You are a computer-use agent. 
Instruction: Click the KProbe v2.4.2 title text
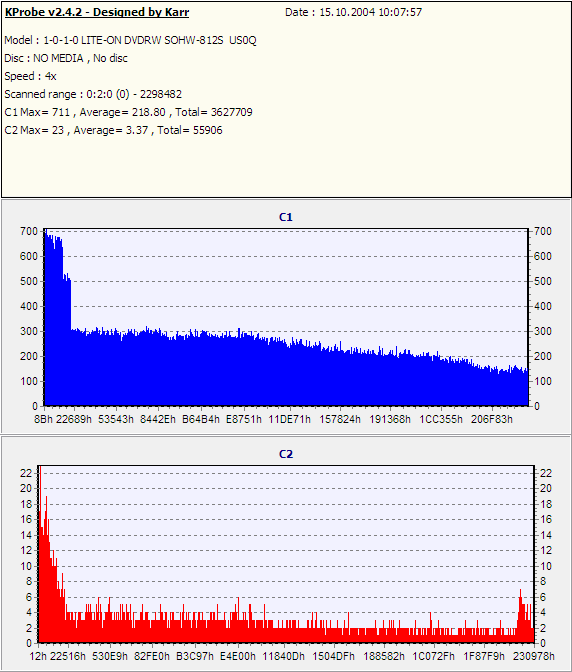tap(97, 12)
